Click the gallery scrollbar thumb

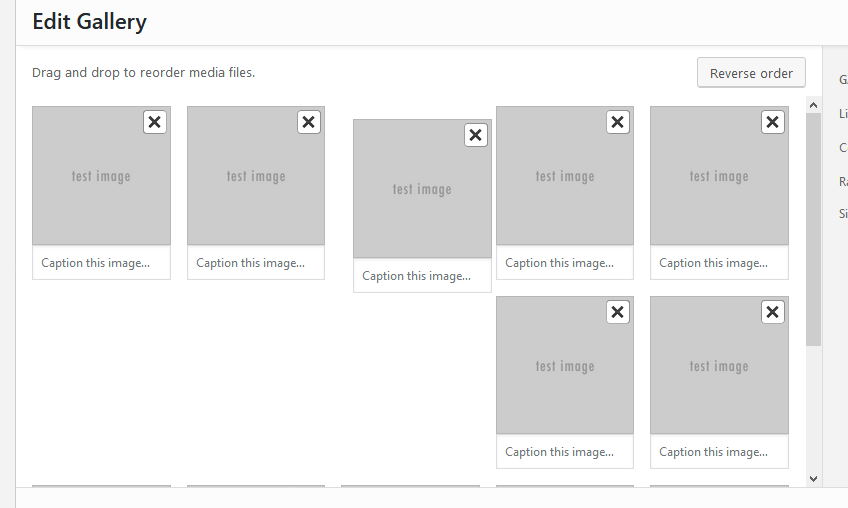coord(813,229)
